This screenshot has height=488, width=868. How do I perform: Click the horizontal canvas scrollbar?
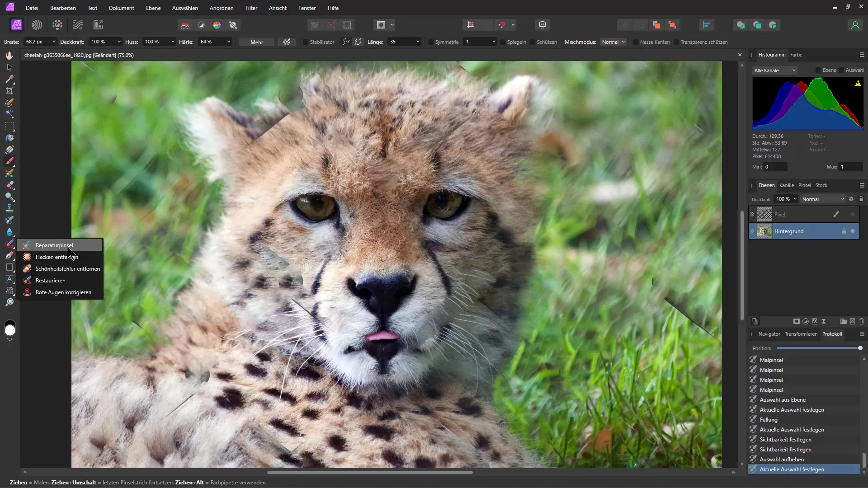tap(370, 473)
